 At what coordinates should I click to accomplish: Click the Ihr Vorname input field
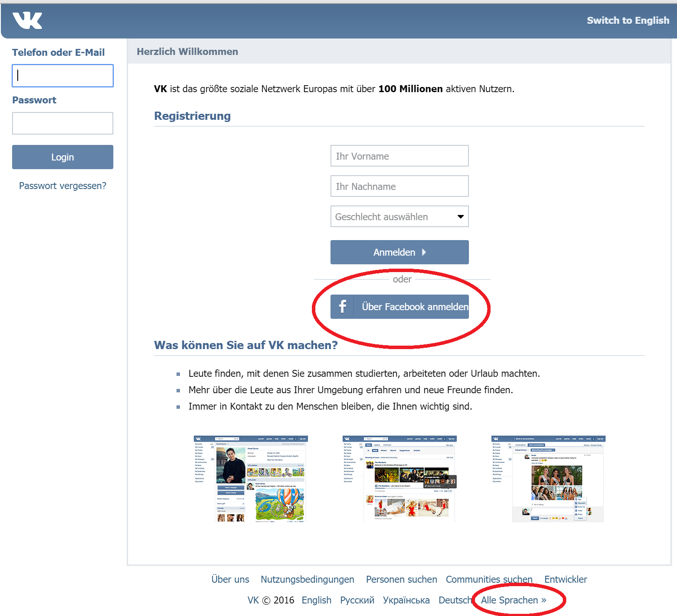point(399,156)
